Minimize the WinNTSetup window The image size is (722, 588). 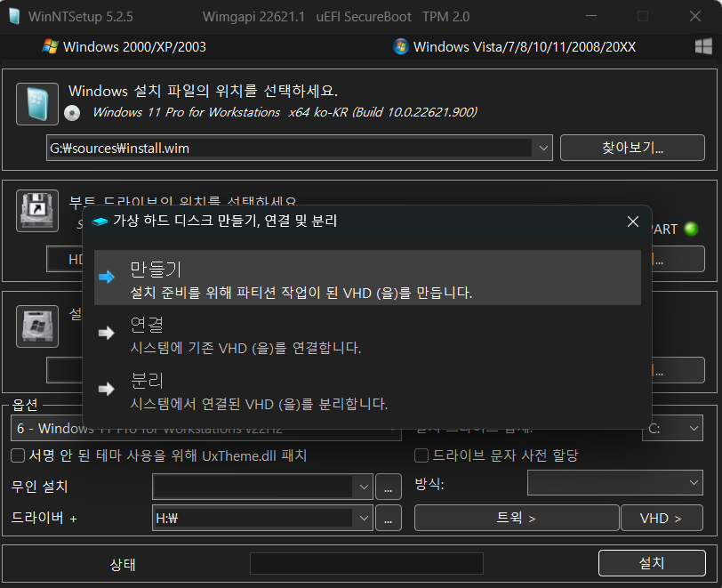[591, 16]
